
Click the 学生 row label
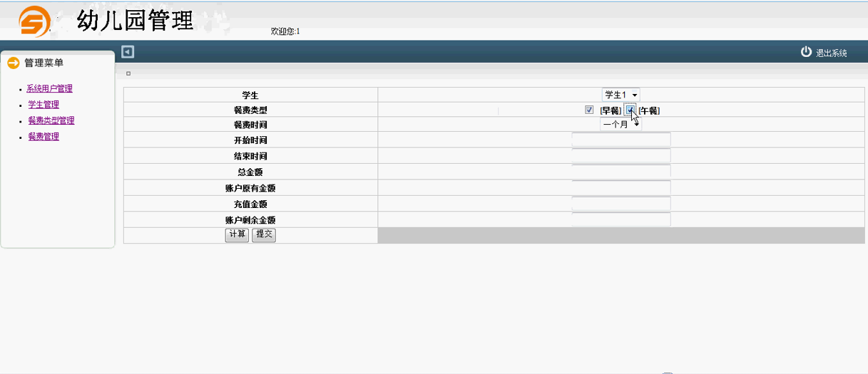pos(250,95)
